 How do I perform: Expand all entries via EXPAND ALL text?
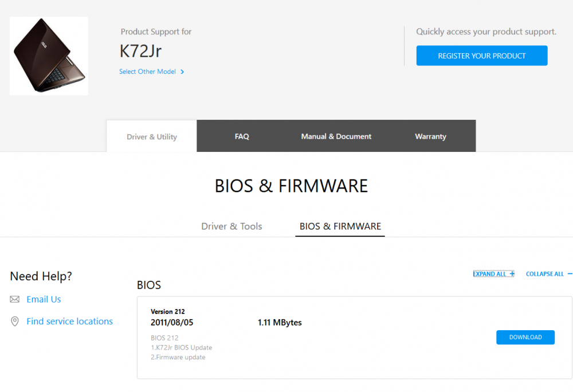click(x=489, y=274)
